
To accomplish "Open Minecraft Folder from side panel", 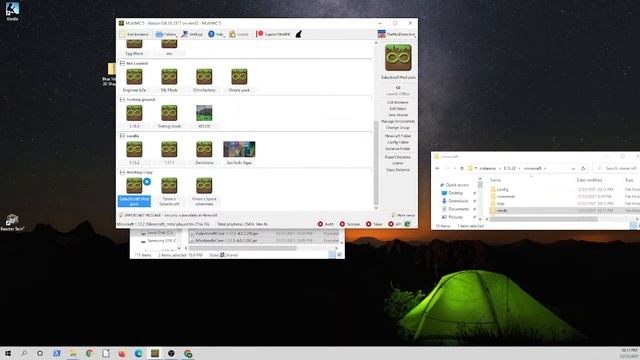I will pyautogui.click(x=398, y=136).
